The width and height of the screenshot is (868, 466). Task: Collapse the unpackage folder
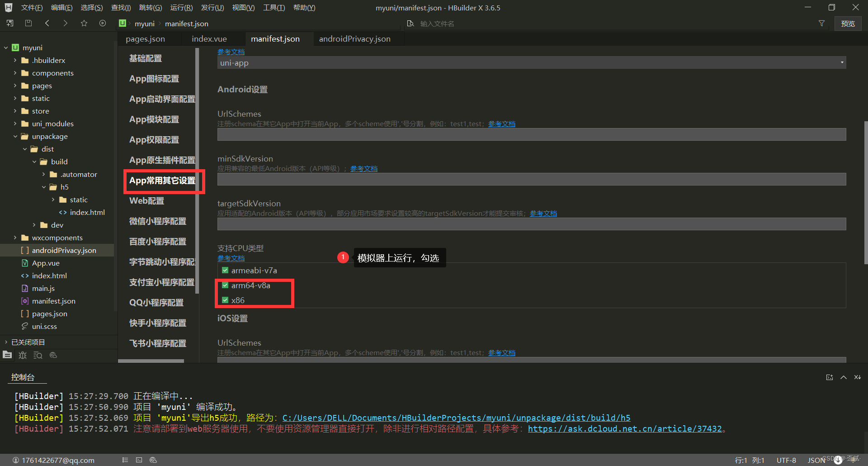[x=15, y=136]
